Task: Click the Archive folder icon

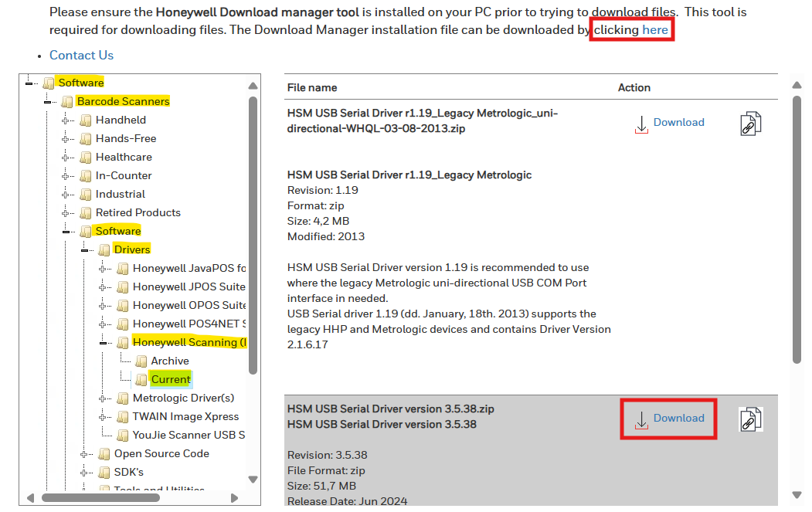Action: click(141, 361)
